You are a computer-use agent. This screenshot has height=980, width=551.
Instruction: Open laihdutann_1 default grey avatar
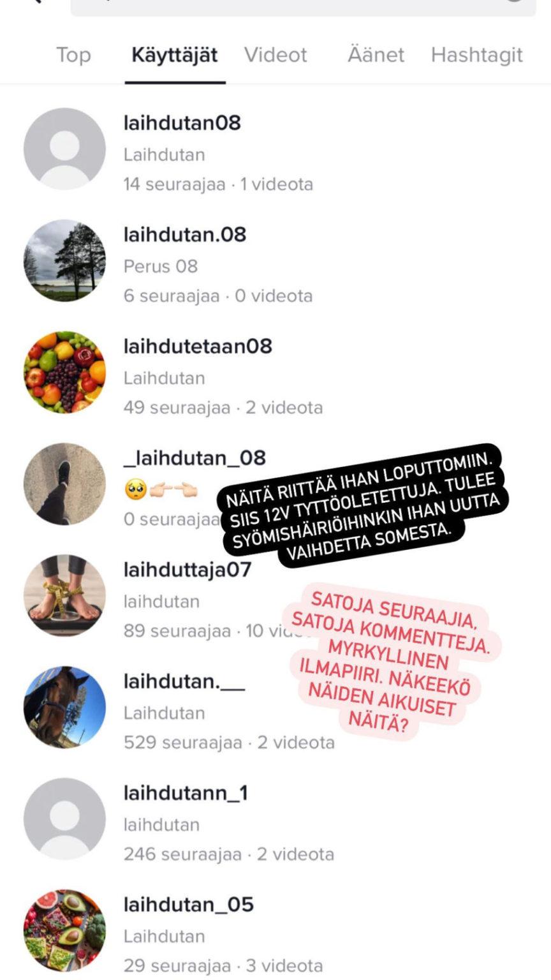pyautogui.click(x=64, y=819)
